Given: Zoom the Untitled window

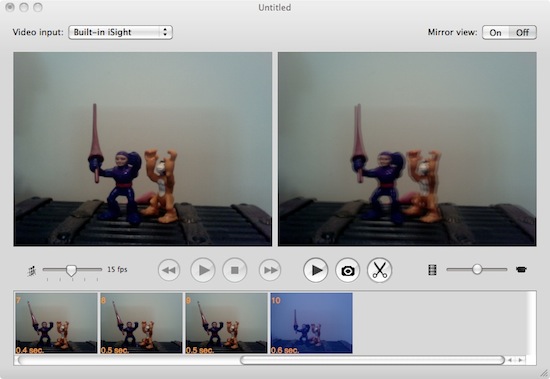Looking at the screenshot, I should coord(38,7).
